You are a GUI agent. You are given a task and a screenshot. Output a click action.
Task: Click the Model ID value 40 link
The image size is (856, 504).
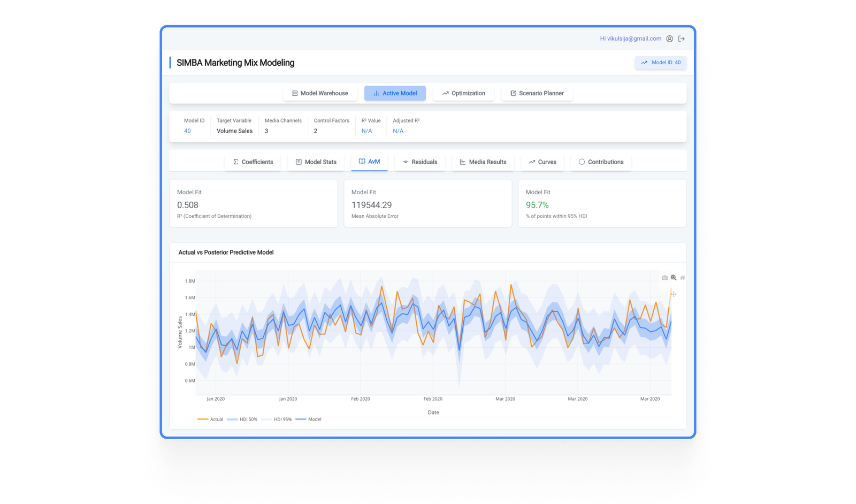click(x=187, y=131)
